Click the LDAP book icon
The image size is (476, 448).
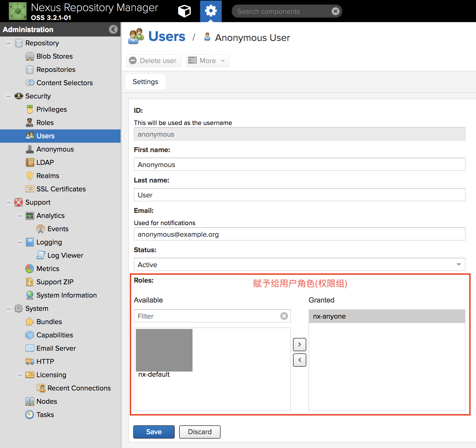coord(30,162)
